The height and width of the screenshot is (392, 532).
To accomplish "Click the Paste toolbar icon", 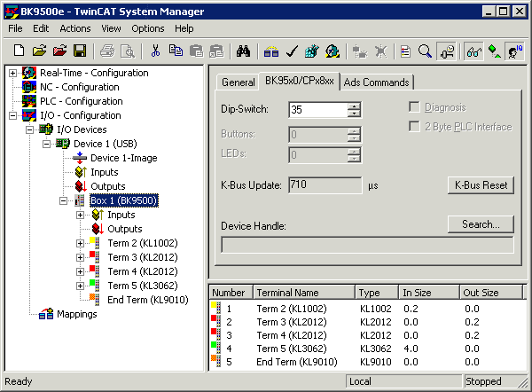I will (x=196, y=51).
